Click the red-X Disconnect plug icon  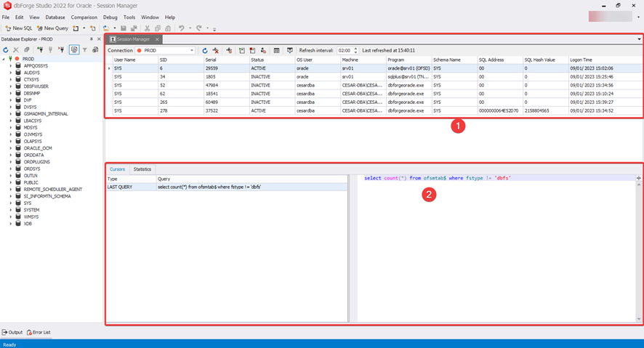point(61,50)
